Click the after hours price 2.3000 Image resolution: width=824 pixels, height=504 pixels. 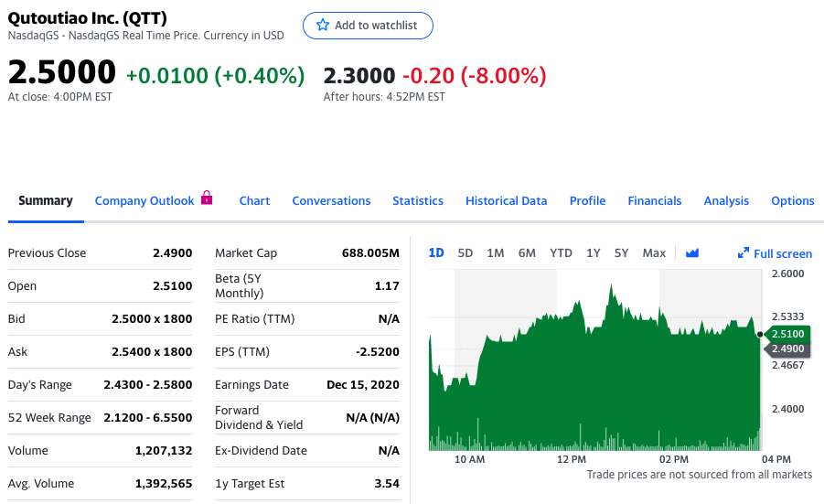point(358,76)
